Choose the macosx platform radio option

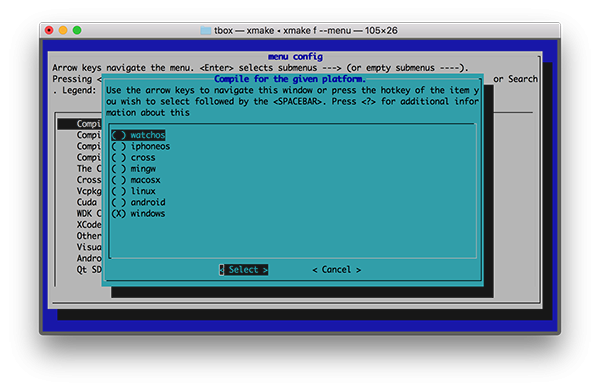(136, 180)
